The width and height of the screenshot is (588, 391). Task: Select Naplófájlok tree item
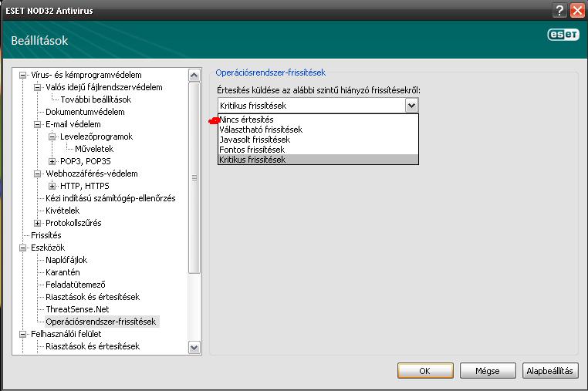[x=66, y=260]
